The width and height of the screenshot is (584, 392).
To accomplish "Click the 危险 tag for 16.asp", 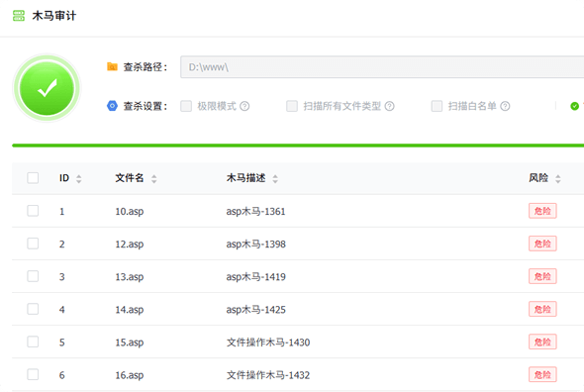I will [542, 374].
